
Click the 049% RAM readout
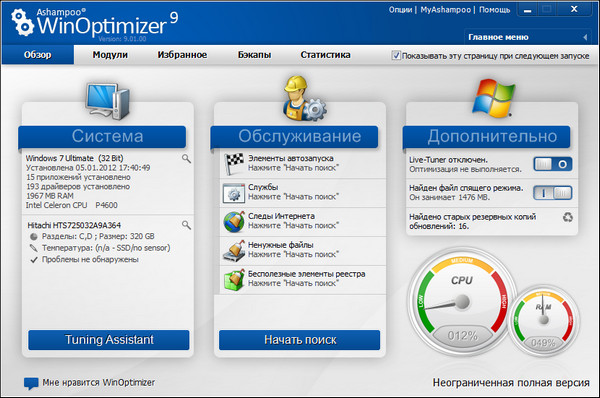pyautogui.click(x=543, y=343)
